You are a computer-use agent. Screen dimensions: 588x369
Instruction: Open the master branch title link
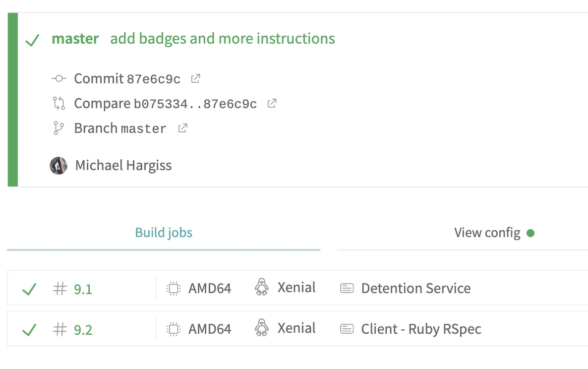point(75,39)
